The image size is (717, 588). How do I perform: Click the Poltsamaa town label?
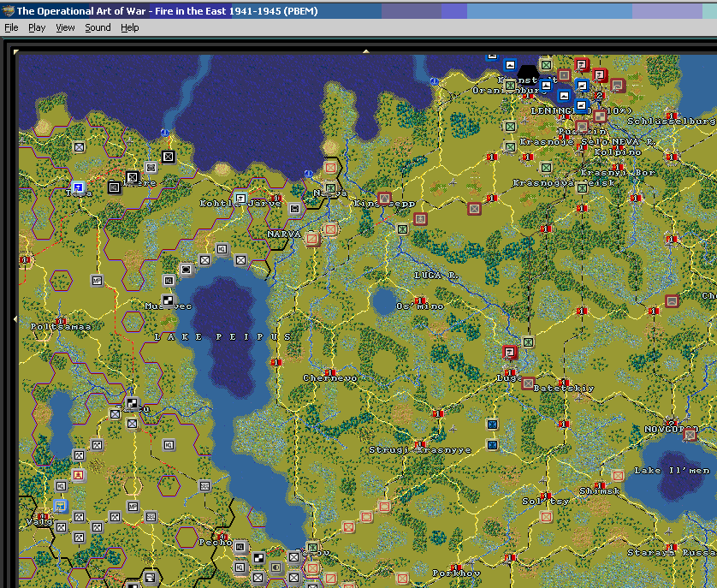(61, 327)
